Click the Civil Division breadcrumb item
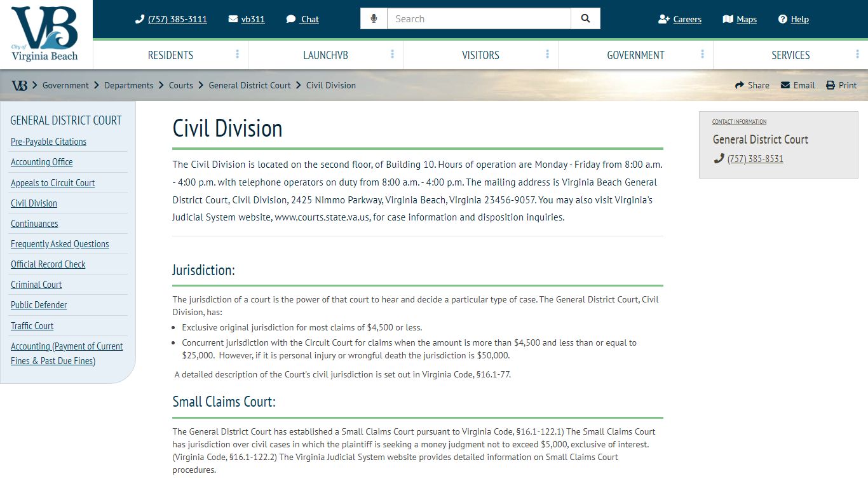Image resolution: width=868 pixels, height=488 pixels. (x=331, y=85)
